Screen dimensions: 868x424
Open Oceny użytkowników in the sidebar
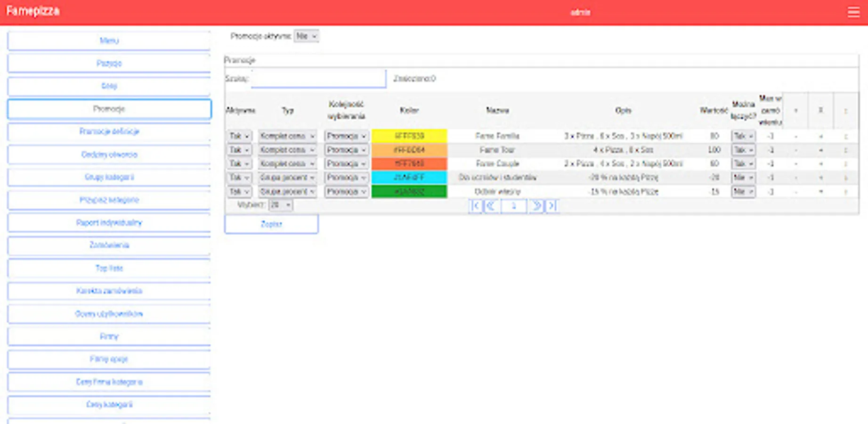109,314
